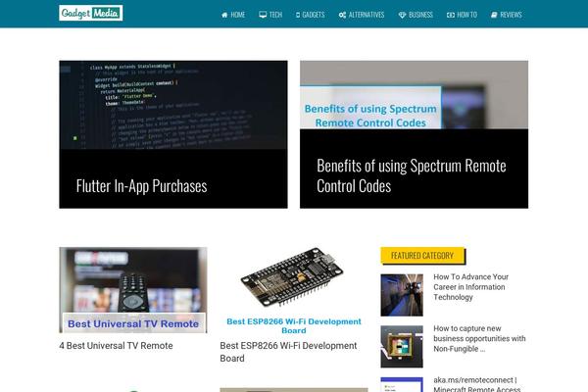Screen dimensions: 588x392
Task: Click the Flutter code screenshot image
Action: click(173, 105)
